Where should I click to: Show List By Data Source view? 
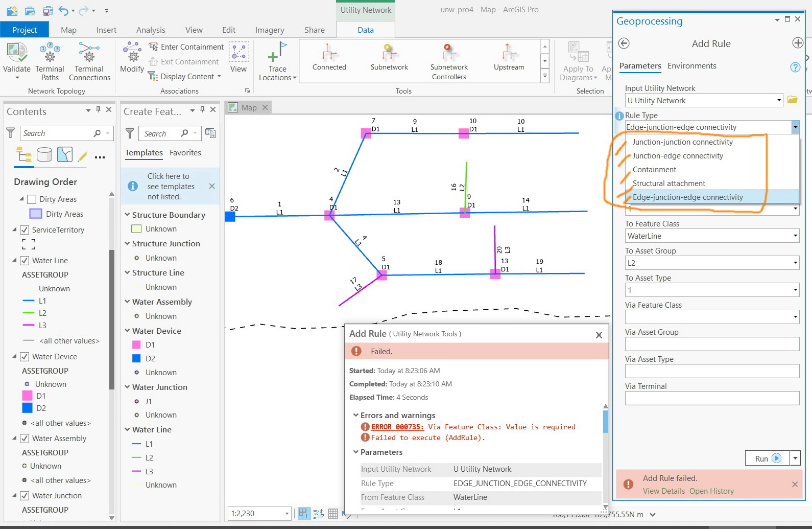coord(44,154)
